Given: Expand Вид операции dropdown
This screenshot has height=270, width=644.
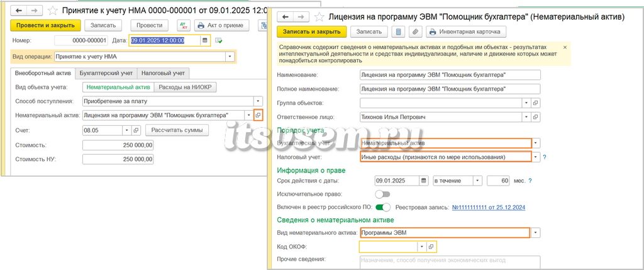Looking at the screenshot, I should [x=230, y=57].
